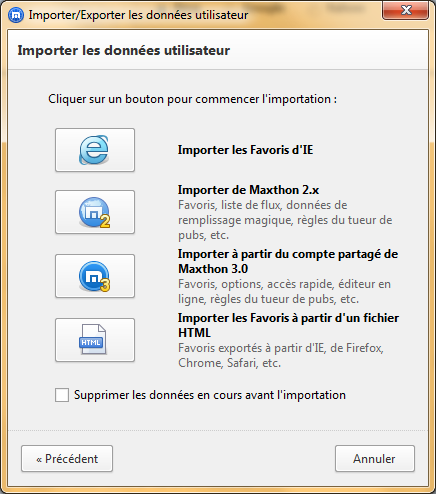Click the Internet Explorer icon button
This screenshot has width=436, height=494.
[x=95, y=150]
